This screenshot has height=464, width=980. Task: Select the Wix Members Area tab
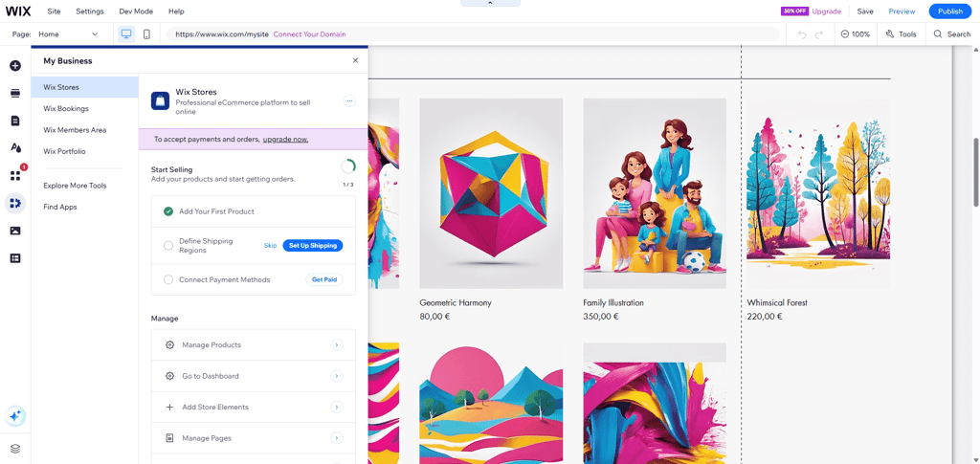pyautogui.click(x=84, y=130)
